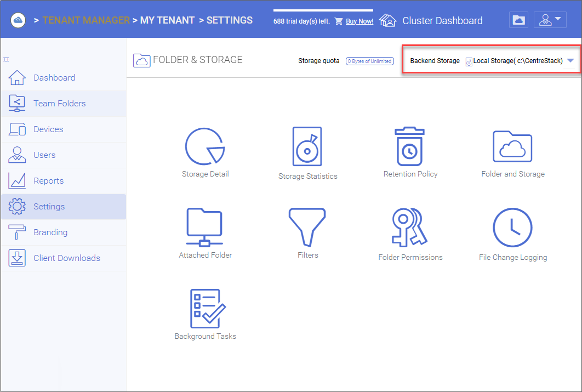Screen dimensions: 582x392
Task: Open Reports in the sidebar
Action: point(64,181)
